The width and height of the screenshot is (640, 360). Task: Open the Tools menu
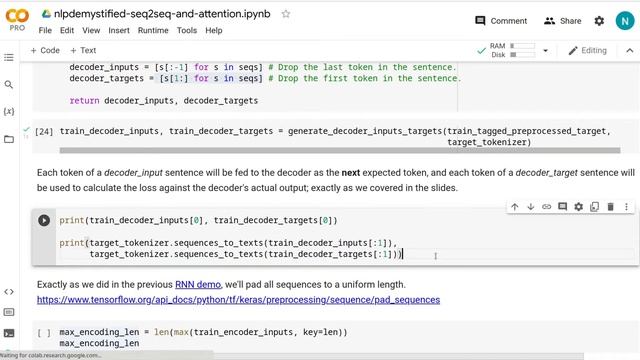click(x=187, y=30)
